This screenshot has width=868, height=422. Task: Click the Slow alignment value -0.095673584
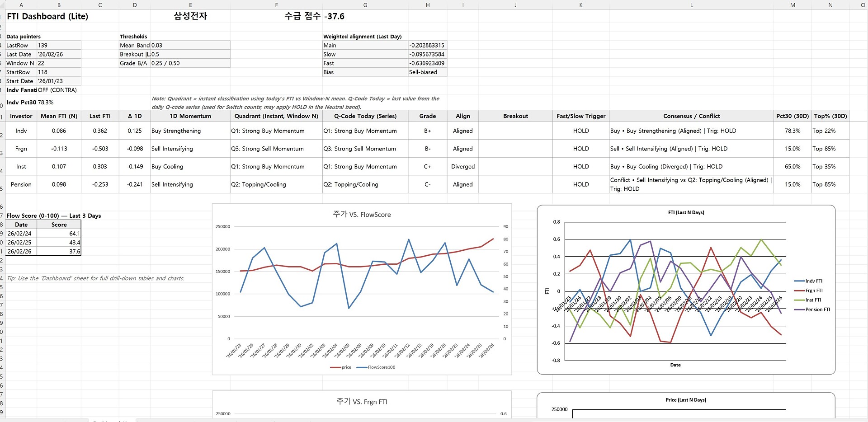[x=427, y=54]
